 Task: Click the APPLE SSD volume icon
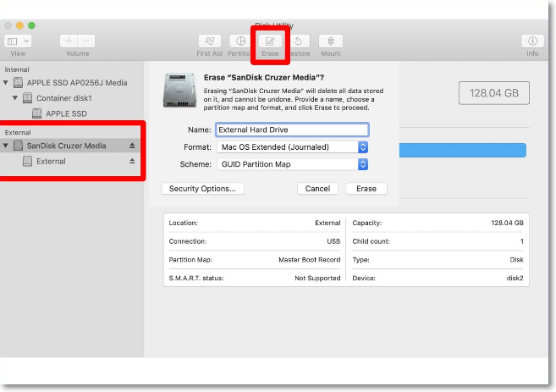tap(37, 113)
